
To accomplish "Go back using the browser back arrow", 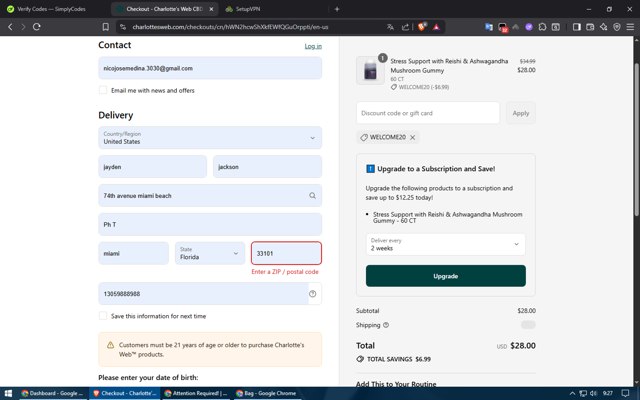I will click(11, 27).
